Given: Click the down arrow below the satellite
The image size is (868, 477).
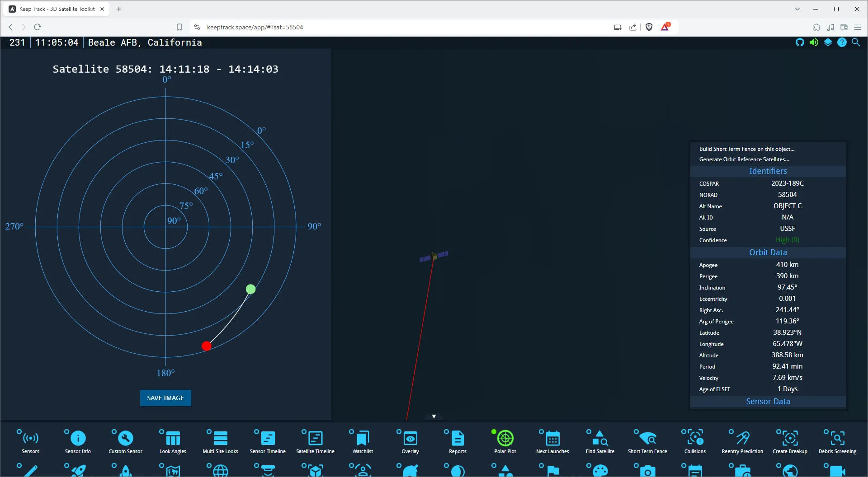Looking at the screenshot, I should click(x=434, y=416).
